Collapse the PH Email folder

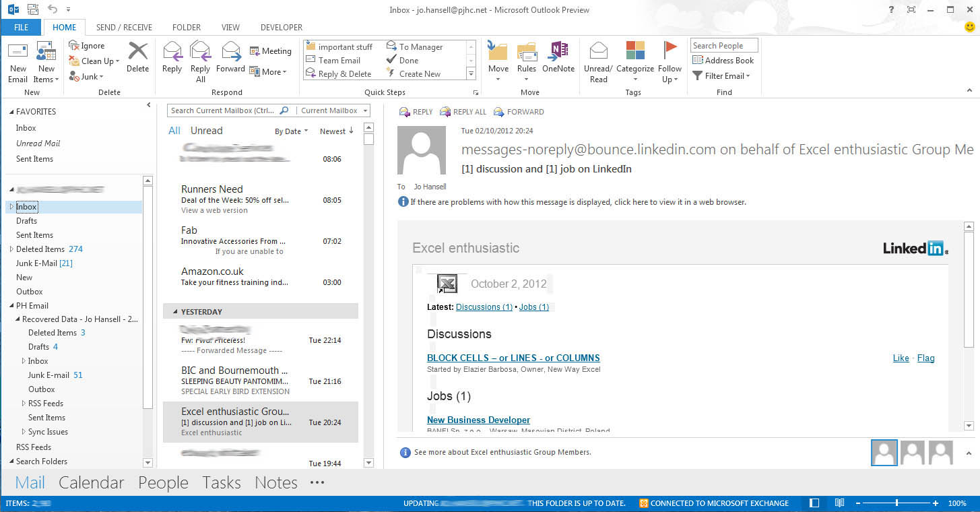(x=11, y=306)
